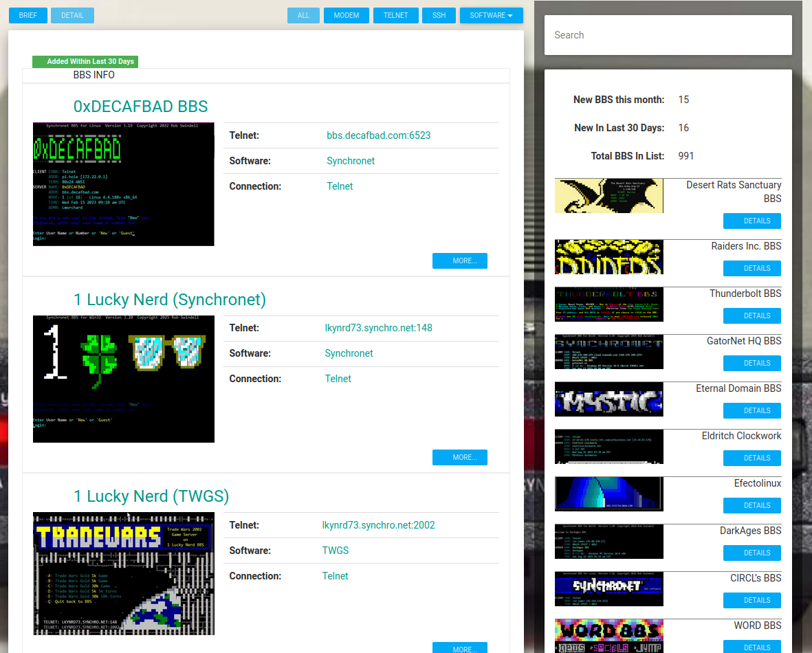This screenshot has width=812, height=653.
Task: Click the Eldritch Clockwork name
Action: 742,436
